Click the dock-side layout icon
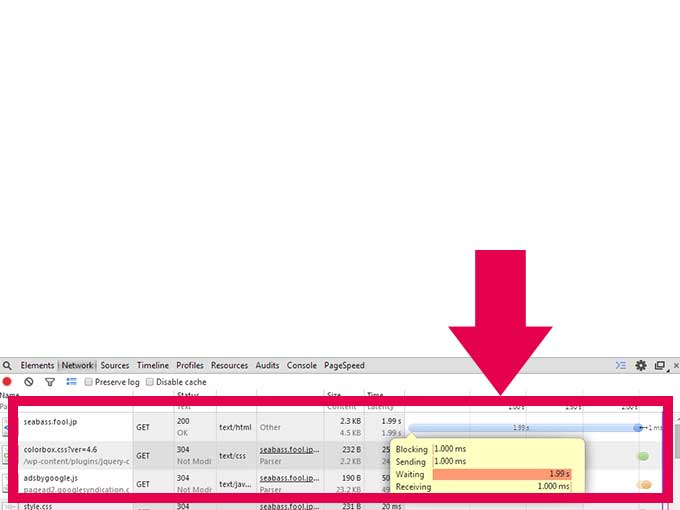 coord(660,366)
